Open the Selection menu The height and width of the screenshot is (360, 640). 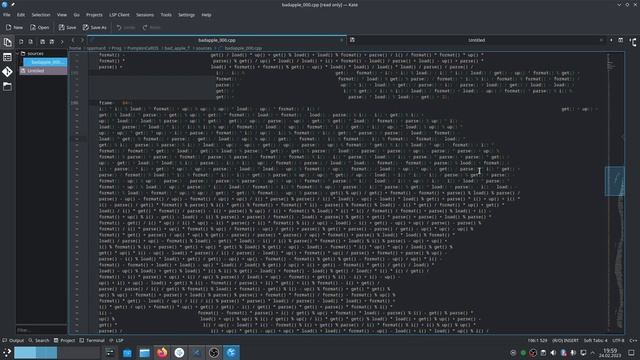coord(41,15)
